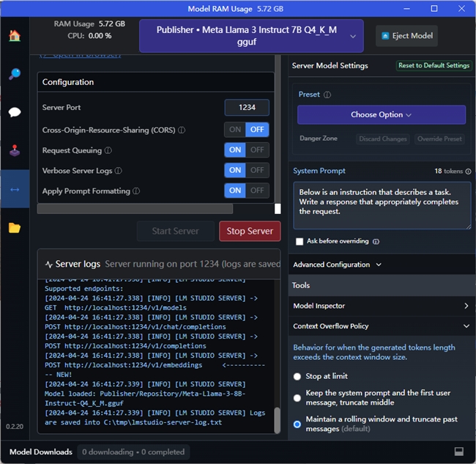Image resolution: width=476 pixels, height=464 pixels.
Task: Collapse the Context Overflow Policy section
Action: tap(382, 326)
